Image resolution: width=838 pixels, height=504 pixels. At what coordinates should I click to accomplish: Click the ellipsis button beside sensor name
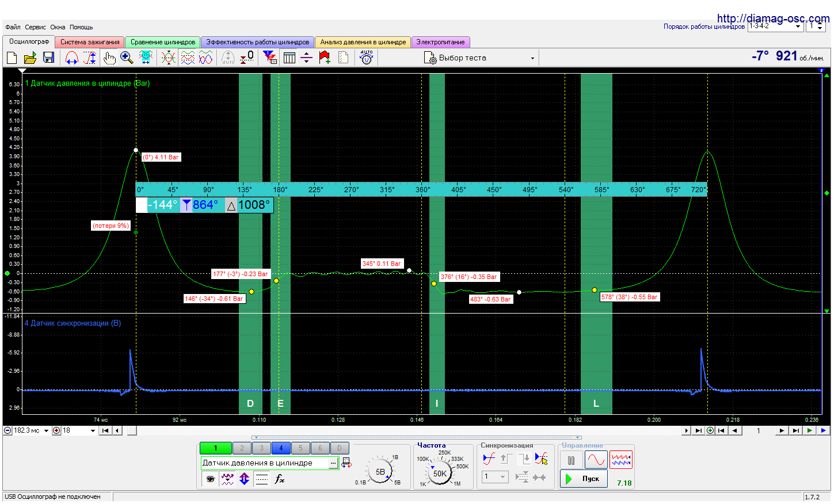[334, 463]
